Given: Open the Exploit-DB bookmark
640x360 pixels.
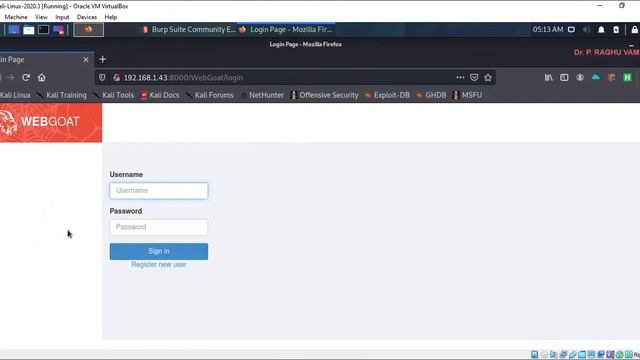Looking at the screenshot, I should coord(387,95).
